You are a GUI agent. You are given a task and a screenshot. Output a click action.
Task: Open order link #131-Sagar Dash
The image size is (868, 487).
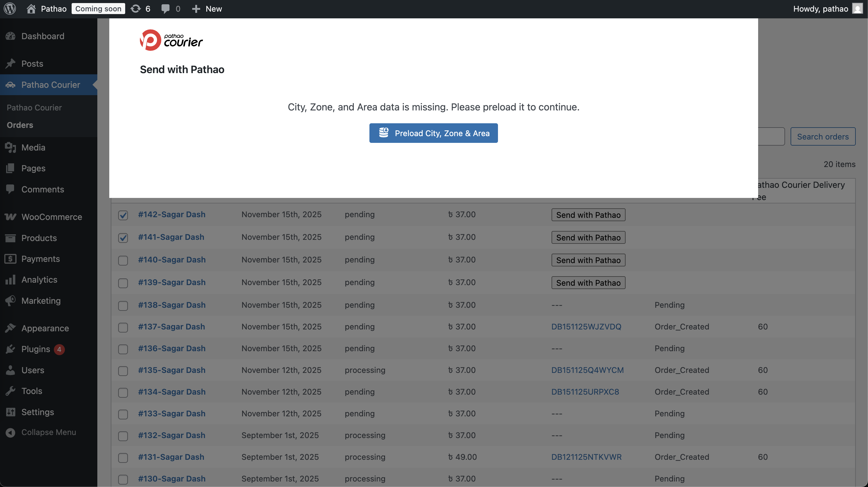coord(171,457)
